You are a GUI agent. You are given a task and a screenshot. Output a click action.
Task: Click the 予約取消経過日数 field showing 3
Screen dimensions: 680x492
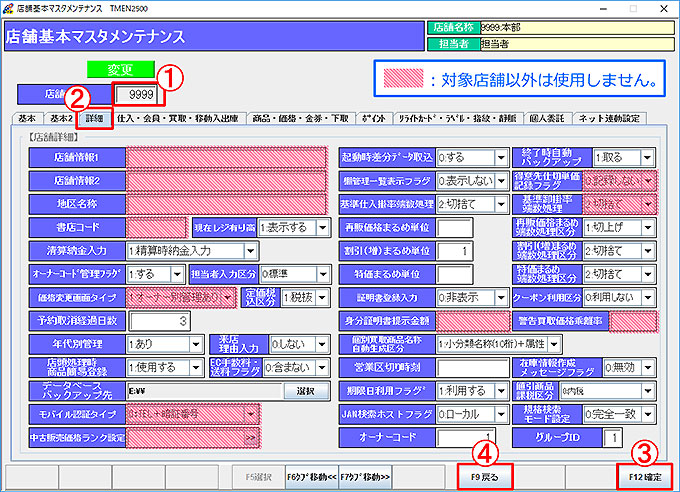(x=159, y=321)
